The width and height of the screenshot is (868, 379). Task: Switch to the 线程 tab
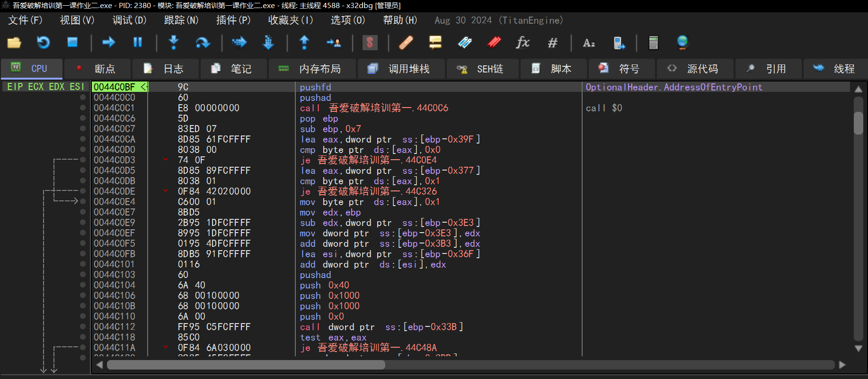[x=836, y=69]
